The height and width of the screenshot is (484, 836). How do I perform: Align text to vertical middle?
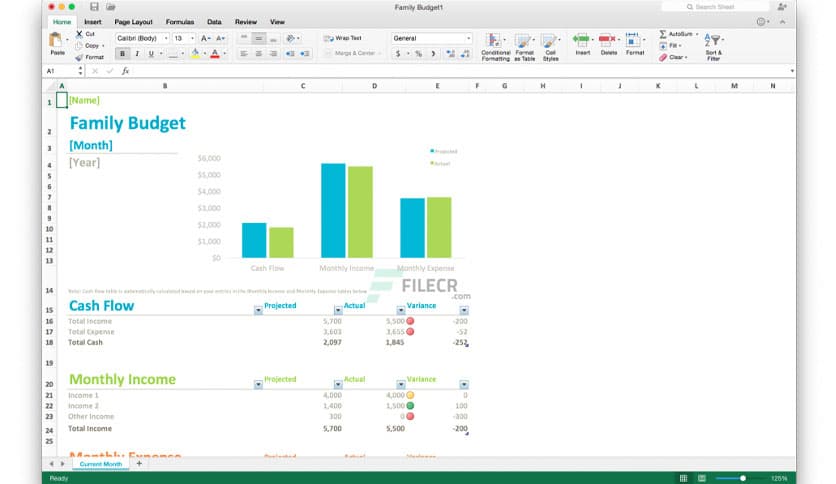tap(259, 38)
